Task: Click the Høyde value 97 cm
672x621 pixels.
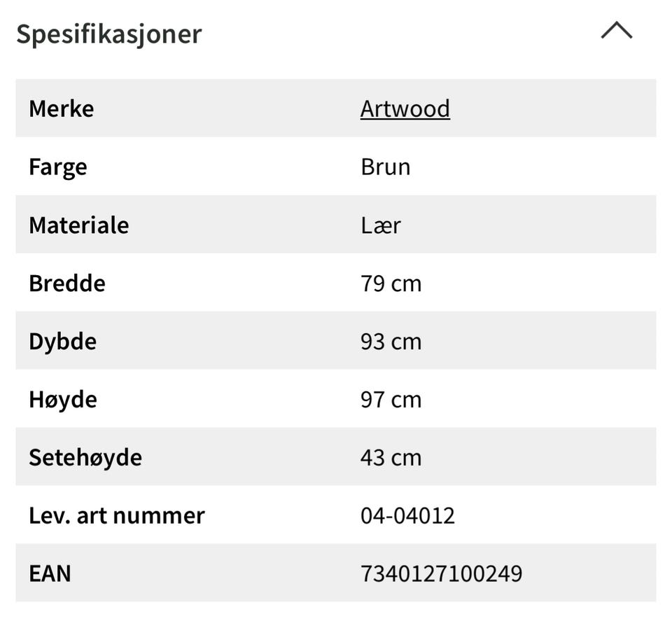Action: click(x=391, y=400)
